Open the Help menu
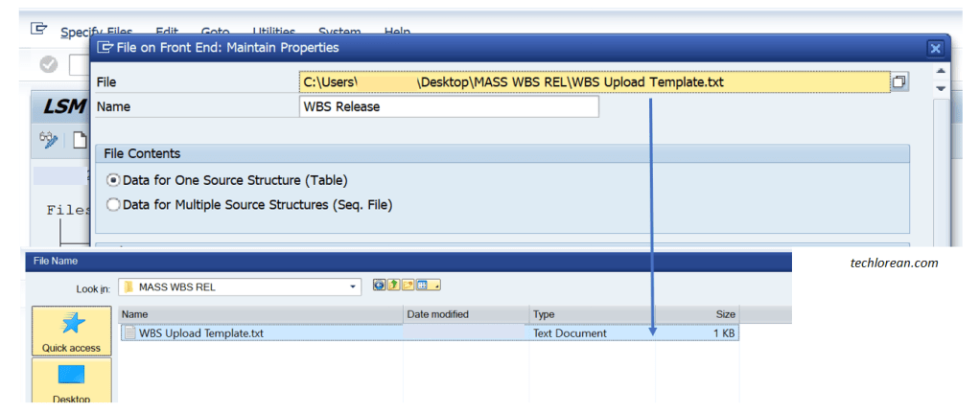The height and width of the screenshot is (412, 980). [x=397, y=33]
